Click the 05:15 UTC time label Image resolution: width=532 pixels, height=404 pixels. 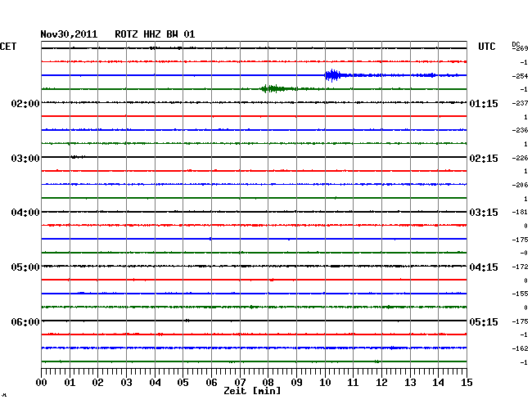(484, 321)
